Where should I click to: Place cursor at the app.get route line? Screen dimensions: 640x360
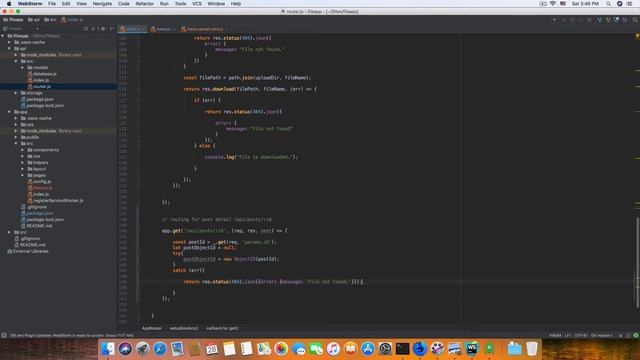point(224,231)
